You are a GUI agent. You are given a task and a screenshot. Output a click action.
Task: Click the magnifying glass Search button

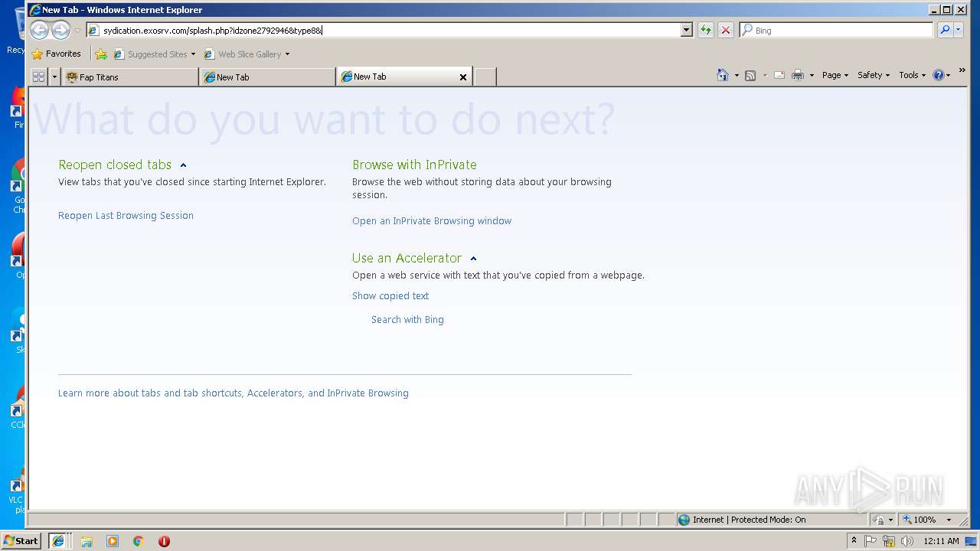coord(945,30)
